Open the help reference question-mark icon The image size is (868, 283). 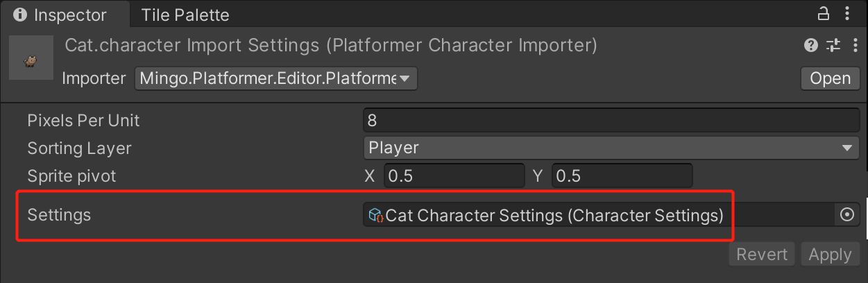pyautogui.click(x=810, y=46)
